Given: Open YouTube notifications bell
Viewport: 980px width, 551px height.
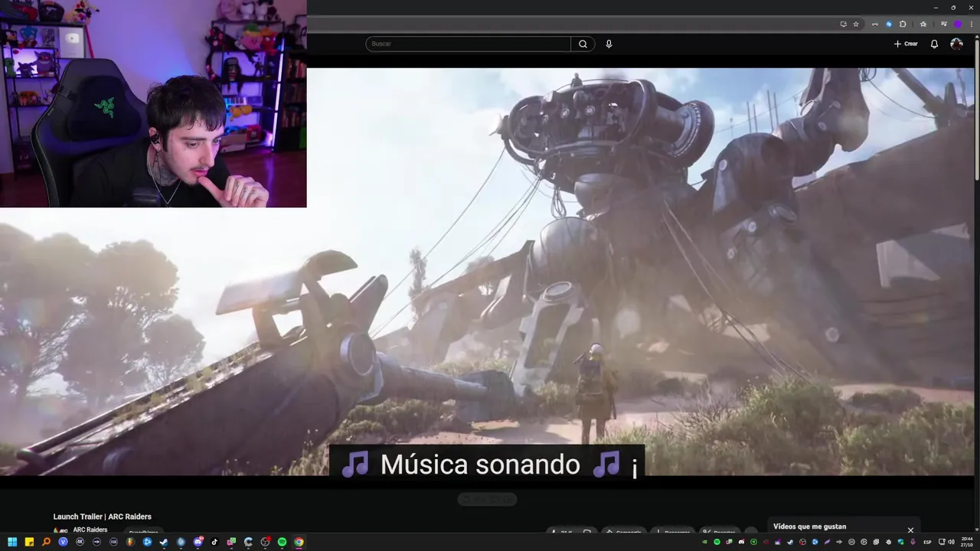Looking at the screenshot, I should [934, 44].
